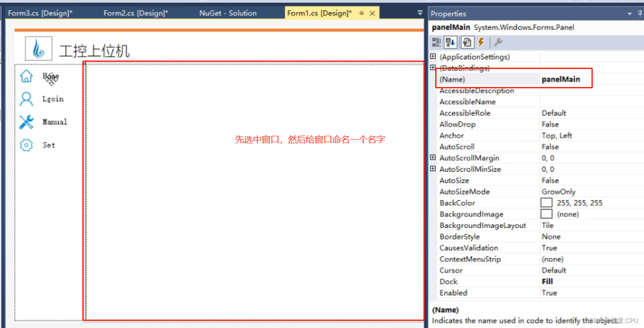Viewport: 644px width, 328px height.
Task: Show the Properties page button
Action: pyautogui.click(x=467, y=42)
